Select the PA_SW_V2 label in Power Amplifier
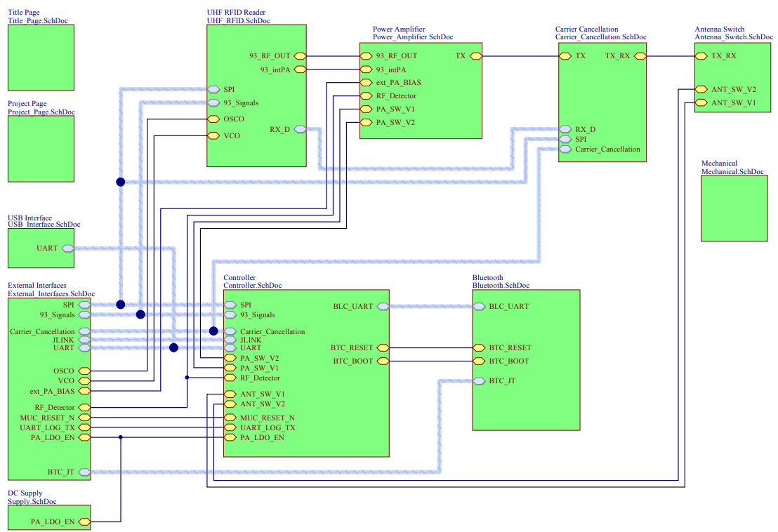The image size is (778, 532). click(395, 122)
